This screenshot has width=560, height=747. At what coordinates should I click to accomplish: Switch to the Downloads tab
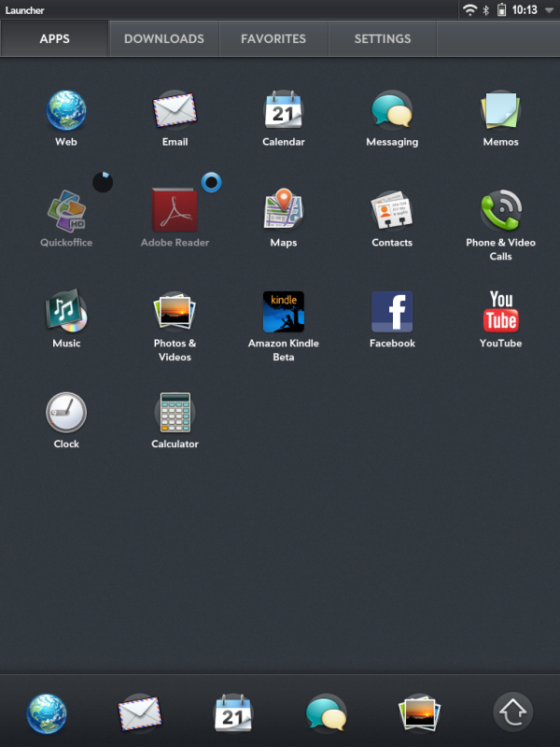click(x=164, y=38)
